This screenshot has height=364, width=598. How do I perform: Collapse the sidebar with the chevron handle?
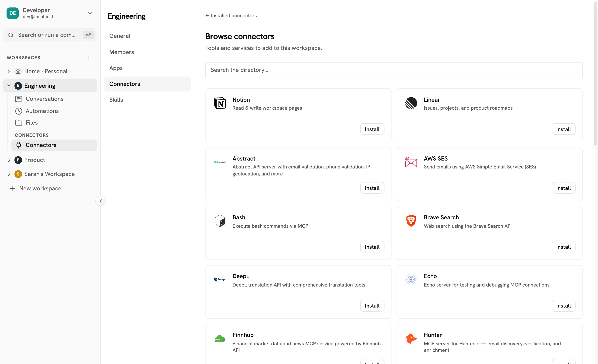[100, 201]
